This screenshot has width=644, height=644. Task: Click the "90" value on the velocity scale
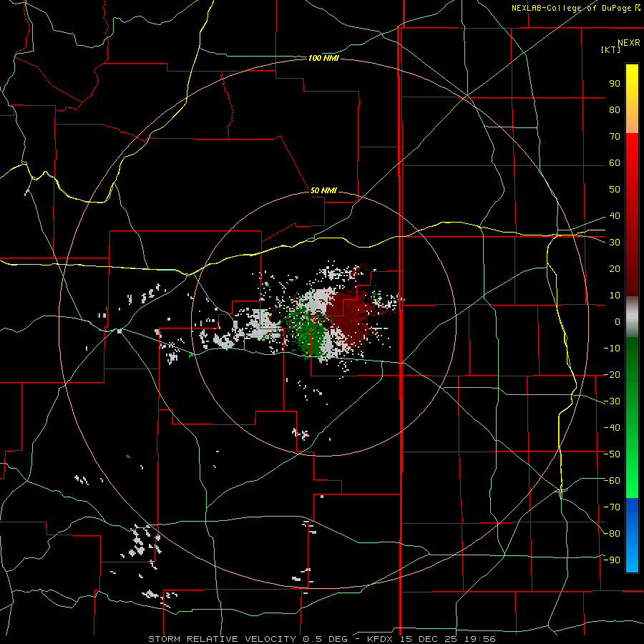[615, 84]
